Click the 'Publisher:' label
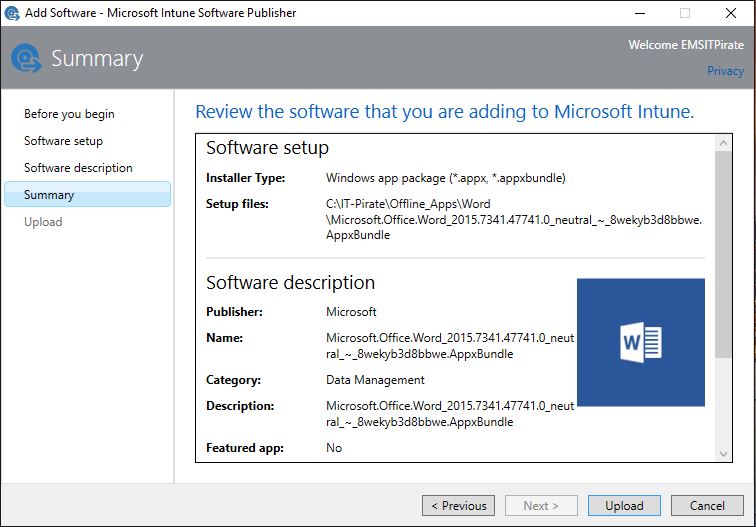 [234, 312]
